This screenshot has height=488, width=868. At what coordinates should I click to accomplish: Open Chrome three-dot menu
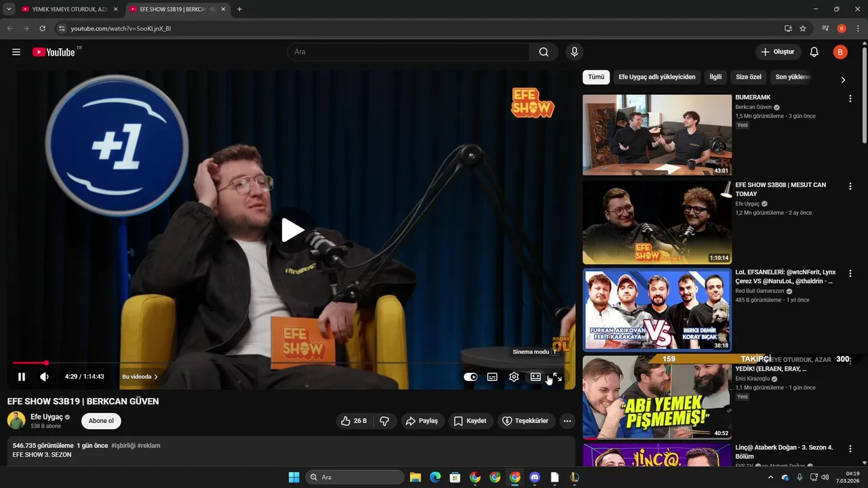point(858,28)
